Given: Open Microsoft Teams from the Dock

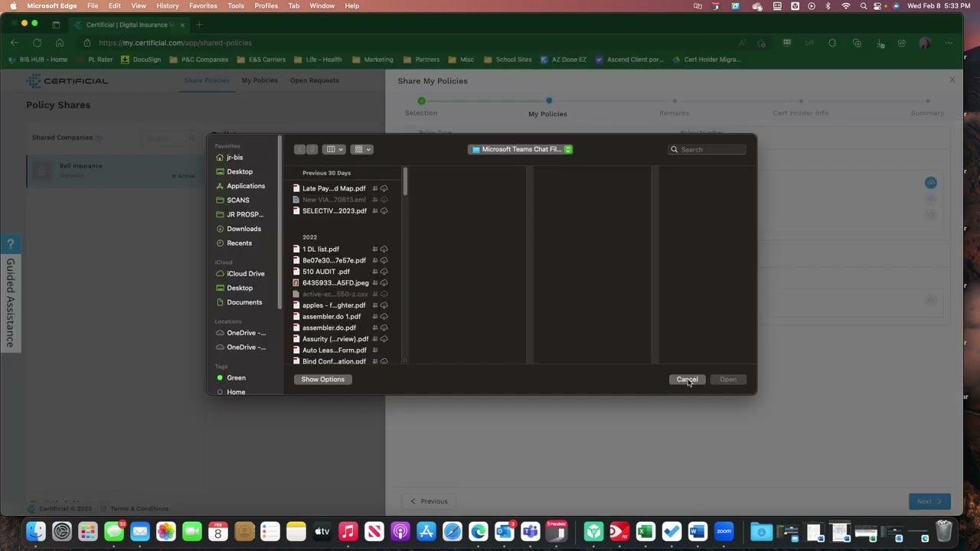Looking at the screenshot, I should (x=530, y=531).
